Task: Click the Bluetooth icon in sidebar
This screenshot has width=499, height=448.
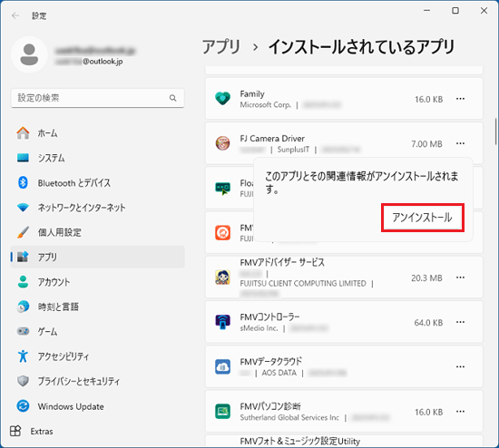Action: pos(23,182)
